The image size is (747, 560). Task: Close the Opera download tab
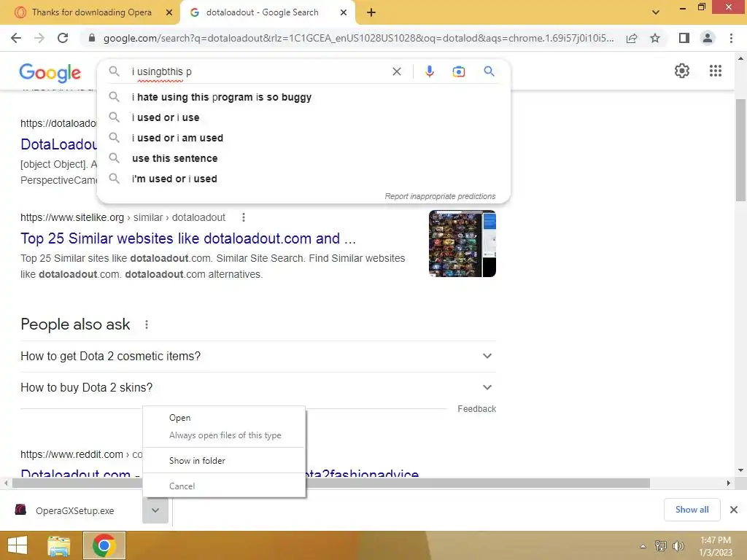tap(169, 12)
